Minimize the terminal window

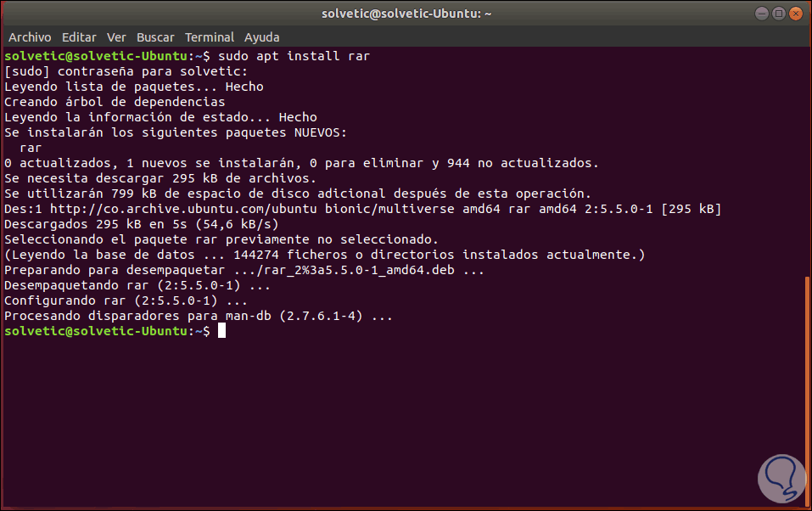tap(761, 14)
